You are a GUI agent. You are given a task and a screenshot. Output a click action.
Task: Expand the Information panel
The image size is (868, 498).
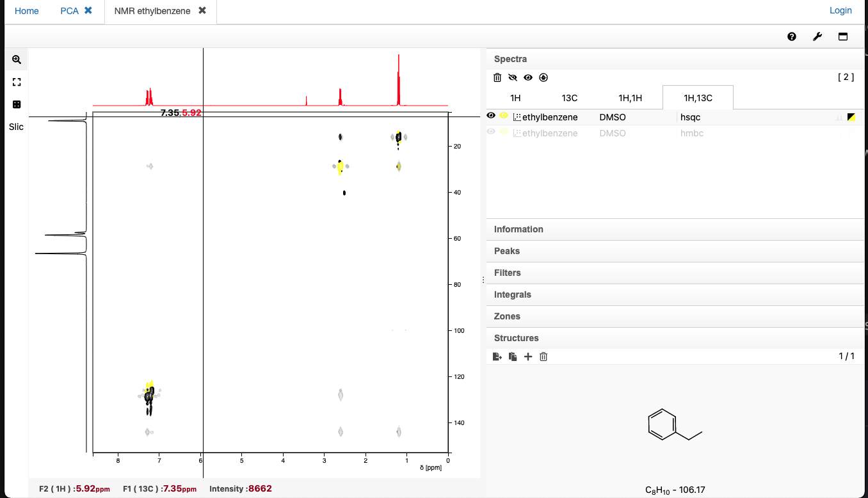[x=675, y=229]
